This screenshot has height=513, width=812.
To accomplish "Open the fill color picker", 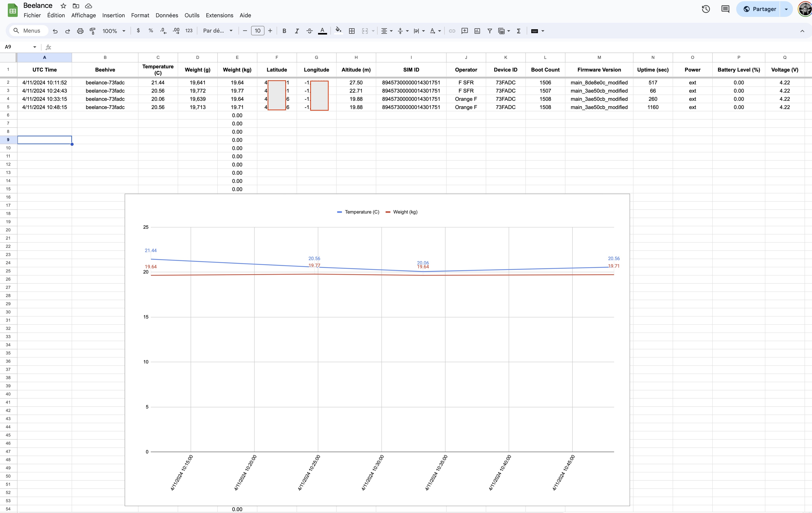I will (338, 31).
